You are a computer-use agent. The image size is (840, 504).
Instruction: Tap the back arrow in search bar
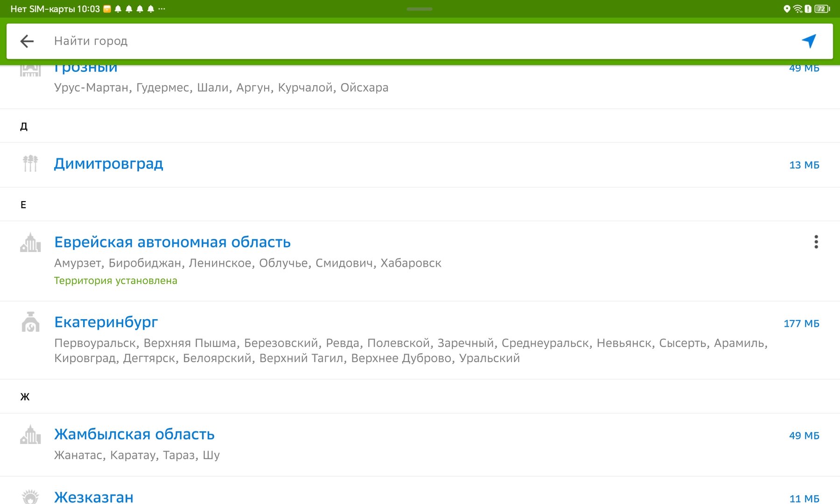click(x=27, y=41)
